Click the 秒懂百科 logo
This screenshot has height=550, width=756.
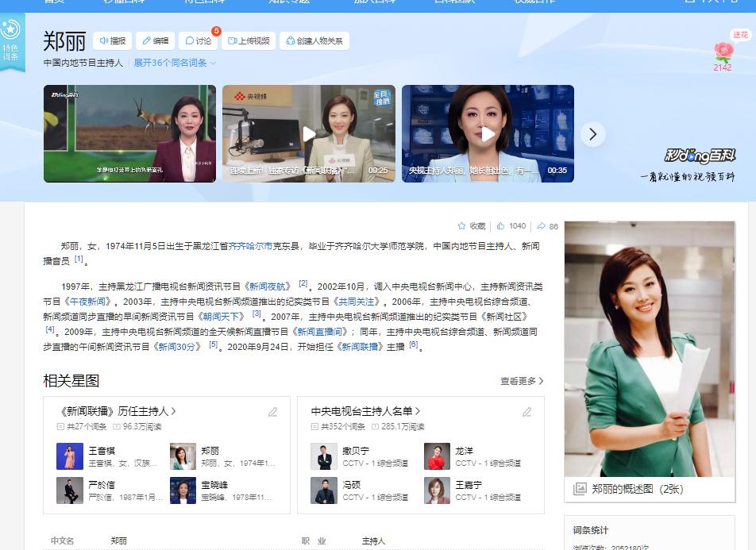point(700,156)
